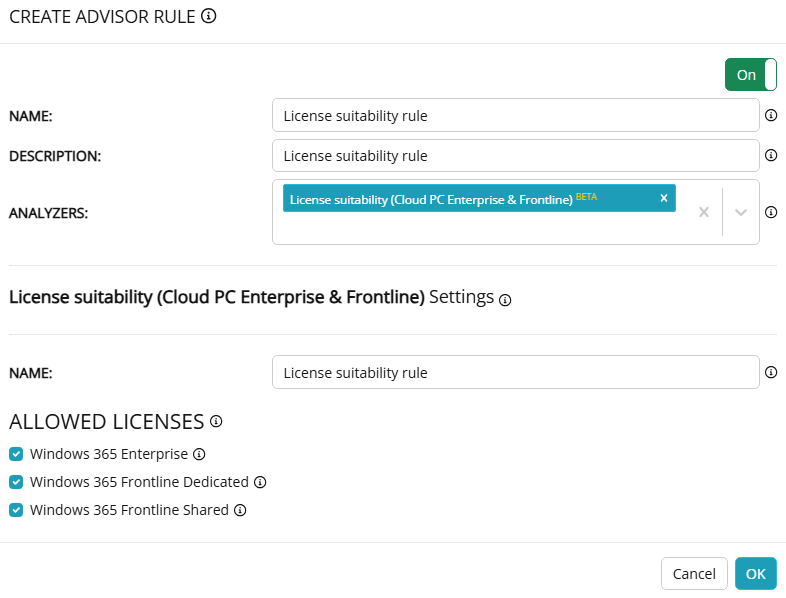This screenshot has width=786, height=598.
Task: Click info icon for Windows 365 Enterprise
Action: [x=199, y=454]
